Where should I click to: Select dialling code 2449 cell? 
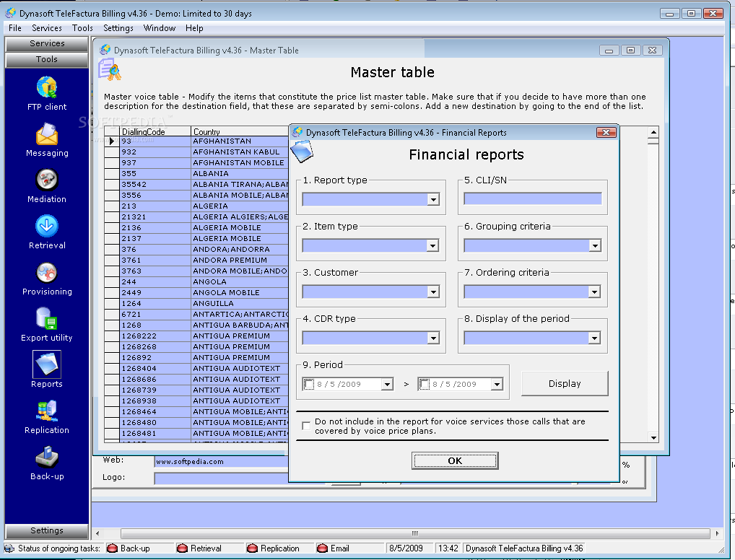click(155, 292)
